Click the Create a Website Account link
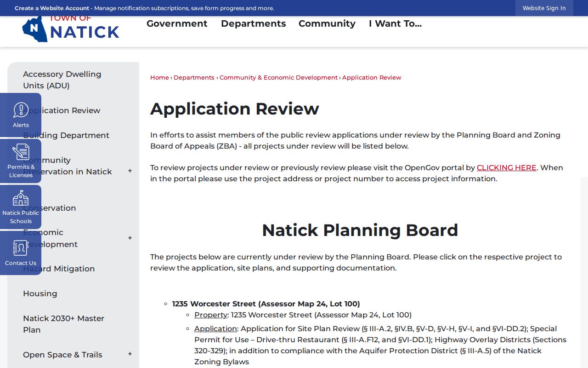Viewport: 588px width, 368px height. (52, 8)
